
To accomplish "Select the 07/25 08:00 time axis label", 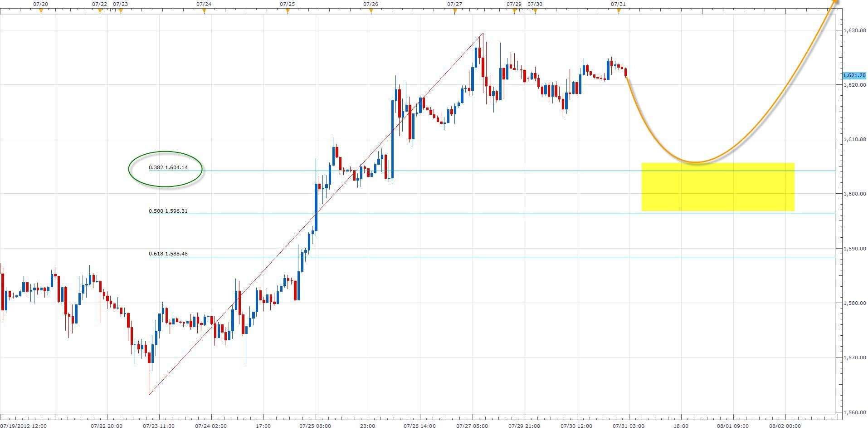I will click(x=315, y=426).
